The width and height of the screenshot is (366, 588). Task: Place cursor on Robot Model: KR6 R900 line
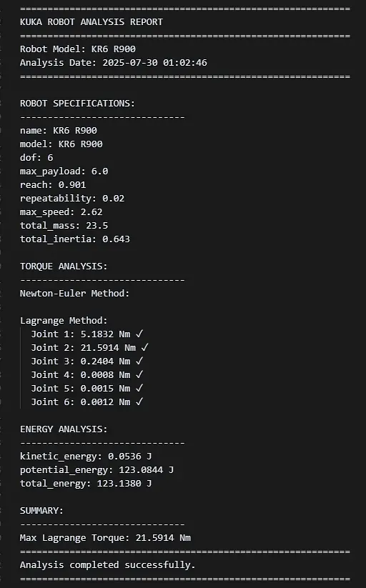[x=78, y=49]
